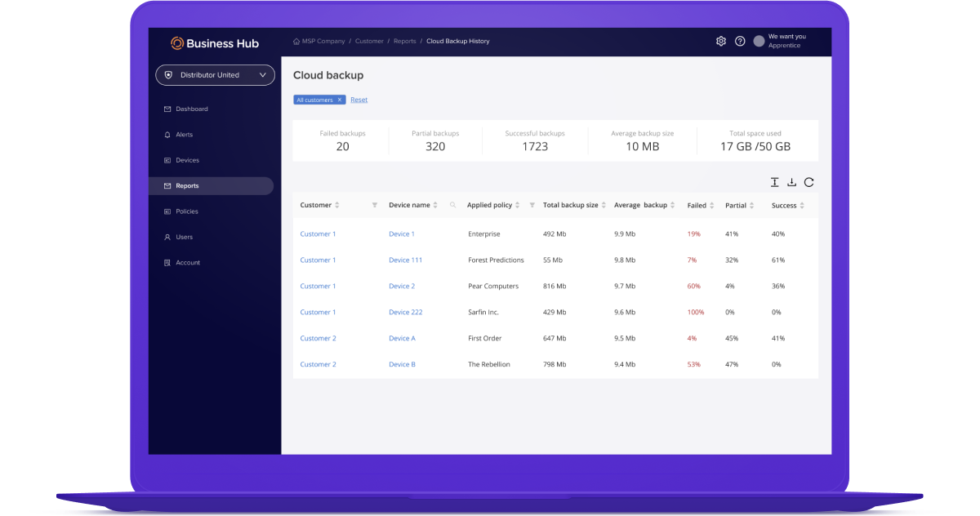Click the Reports breadcrumb link
980x516 pixels.
[x=404, y=41]
